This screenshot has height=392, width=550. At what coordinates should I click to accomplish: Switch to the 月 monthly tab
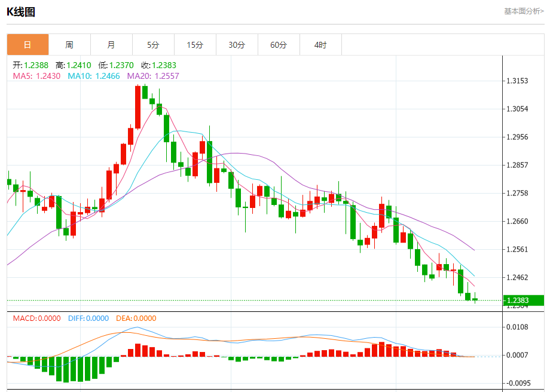pos(111,45)
